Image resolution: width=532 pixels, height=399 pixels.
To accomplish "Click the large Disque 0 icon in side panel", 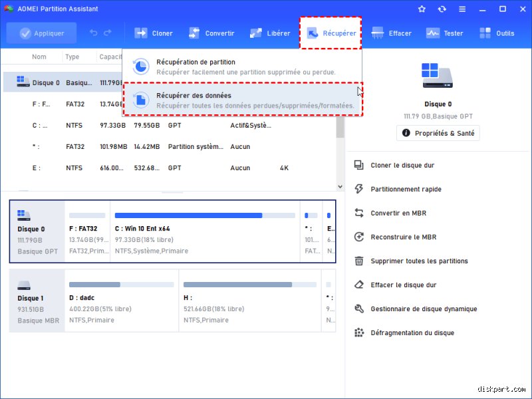I will [438, 75].
